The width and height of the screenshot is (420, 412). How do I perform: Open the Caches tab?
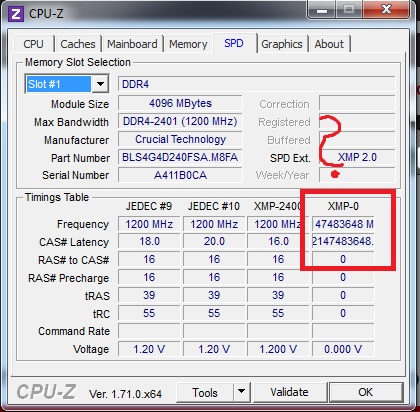78,44
